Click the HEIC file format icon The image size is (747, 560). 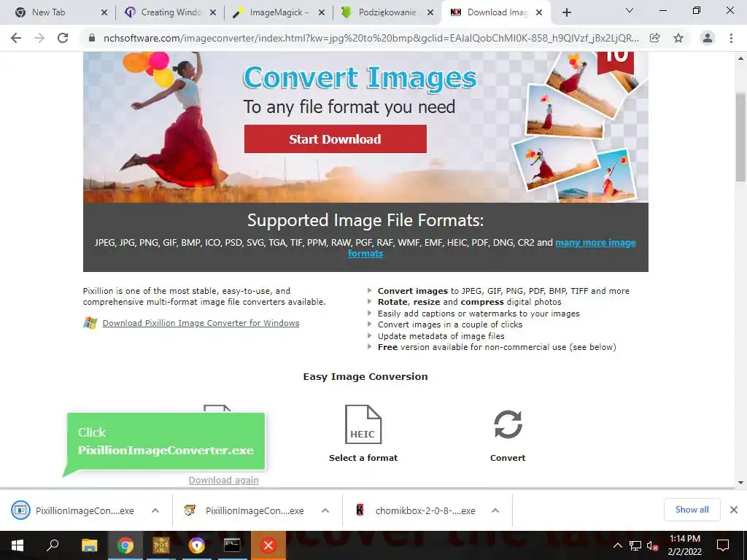363,424
